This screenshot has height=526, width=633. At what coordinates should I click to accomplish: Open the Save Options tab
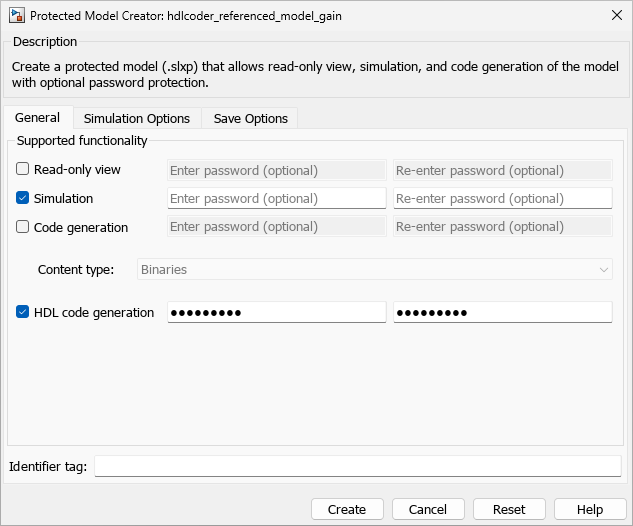click(x=250, y=118)
